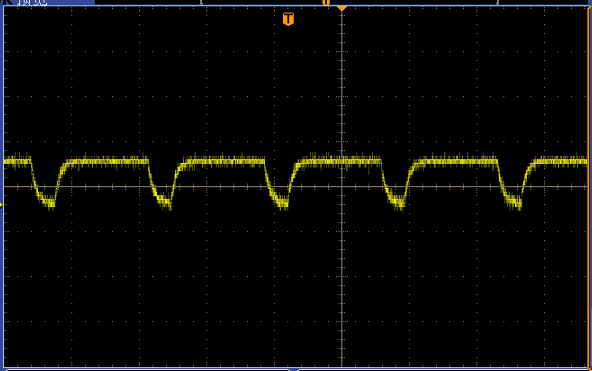Select the orange trigger point triangle at top
Screen dimensions: 592x371
pyautogui.click(x=342, y=8)
